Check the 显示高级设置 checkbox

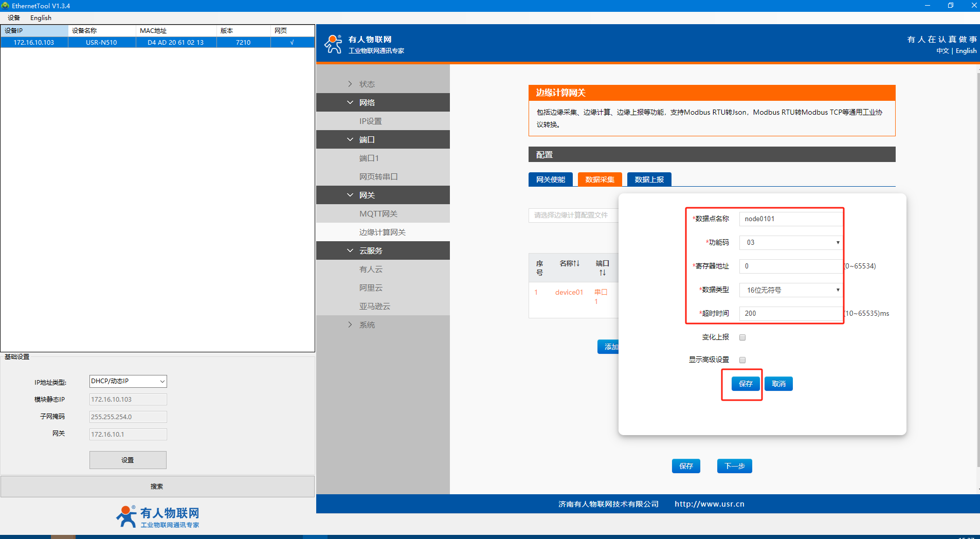click(742, 360)
